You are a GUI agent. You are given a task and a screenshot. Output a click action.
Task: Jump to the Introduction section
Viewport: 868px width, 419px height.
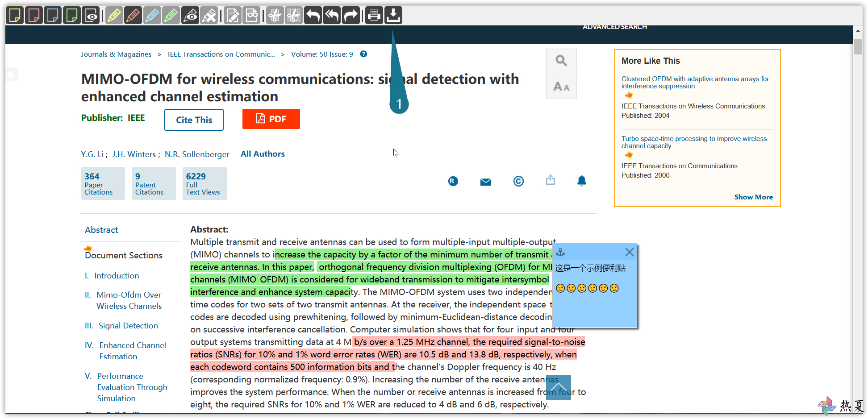(x=117, y=276)
